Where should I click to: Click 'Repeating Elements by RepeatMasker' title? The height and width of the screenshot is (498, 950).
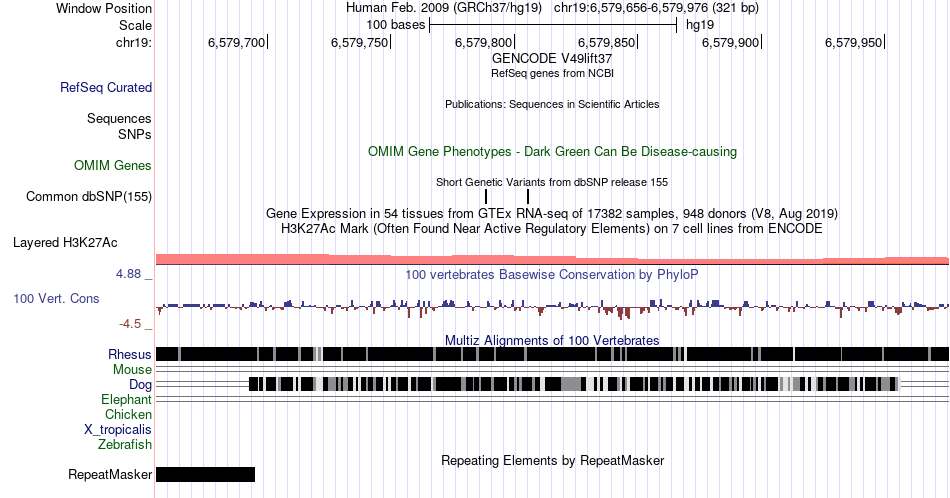click(x=552, y=460)
